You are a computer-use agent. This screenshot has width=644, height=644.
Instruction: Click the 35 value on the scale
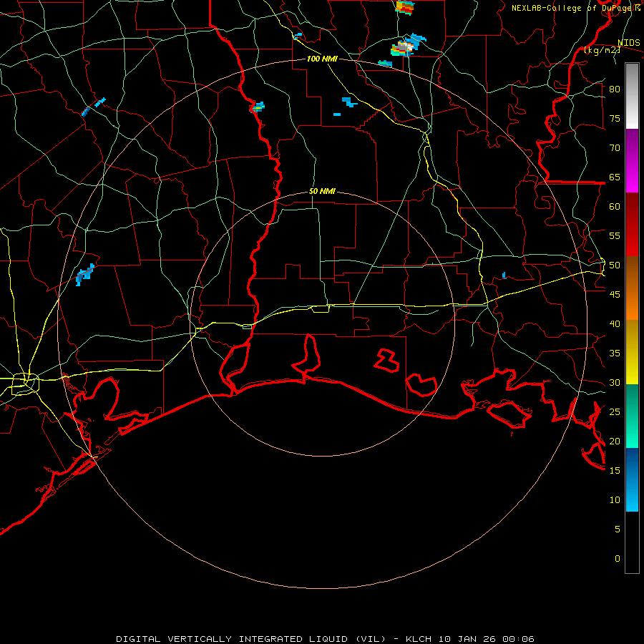[615, 353]
